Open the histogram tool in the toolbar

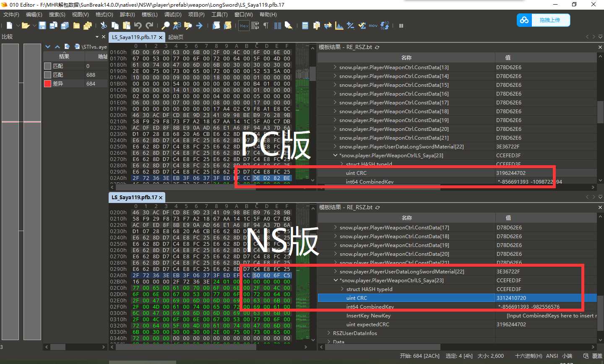[x=339, y=26]
